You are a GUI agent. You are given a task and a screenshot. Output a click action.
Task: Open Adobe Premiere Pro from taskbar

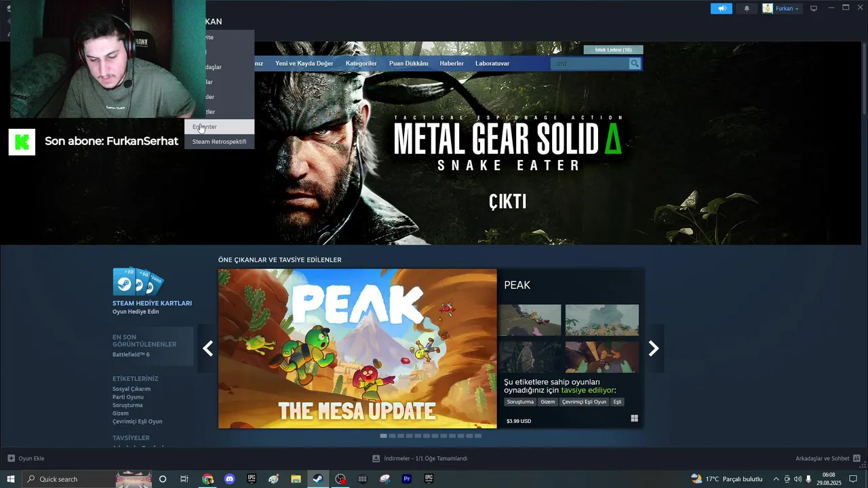407,479
